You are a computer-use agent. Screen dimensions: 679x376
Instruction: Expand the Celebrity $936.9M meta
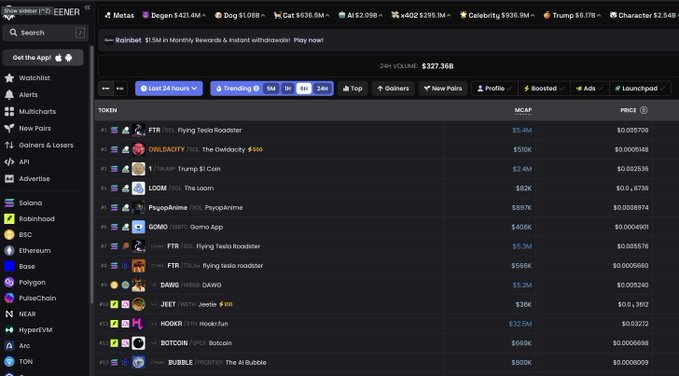[x=497, y=15]
